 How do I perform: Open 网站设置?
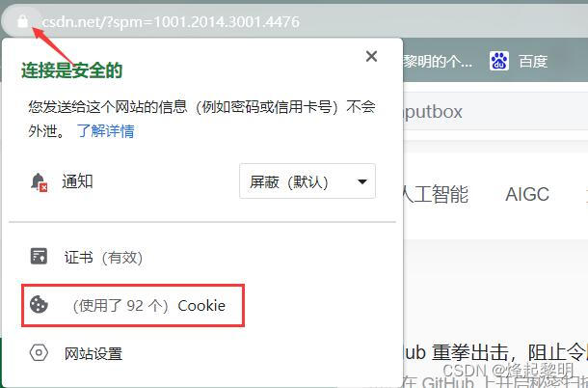(94, 354)
